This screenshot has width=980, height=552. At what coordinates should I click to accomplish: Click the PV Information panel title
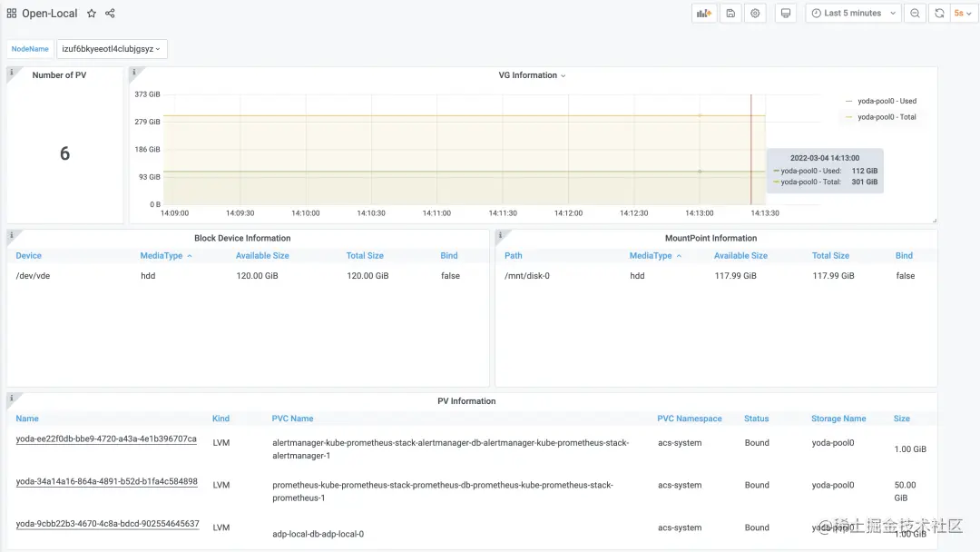coord(466,401)
